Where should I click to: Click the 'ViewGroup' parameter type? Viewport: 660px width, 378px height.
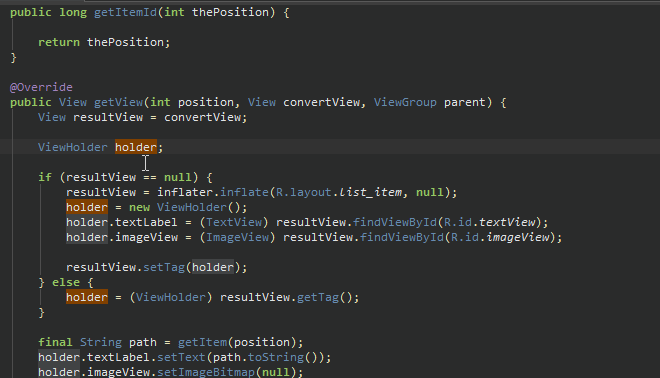(405, 102)
